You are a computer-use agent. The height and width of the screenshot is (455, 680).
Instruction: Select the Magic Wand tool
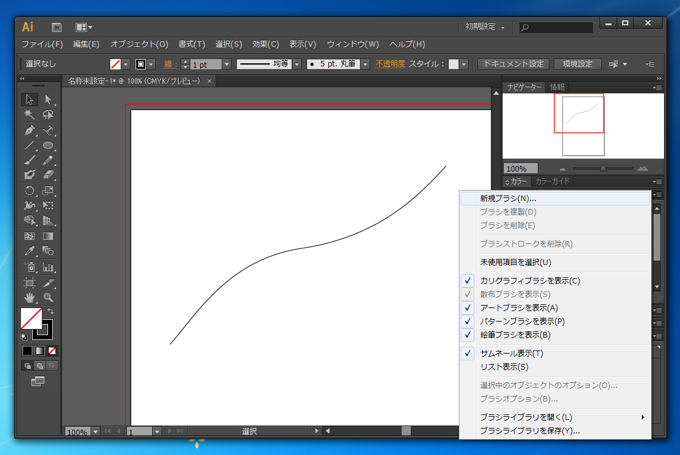pos(29,115)
